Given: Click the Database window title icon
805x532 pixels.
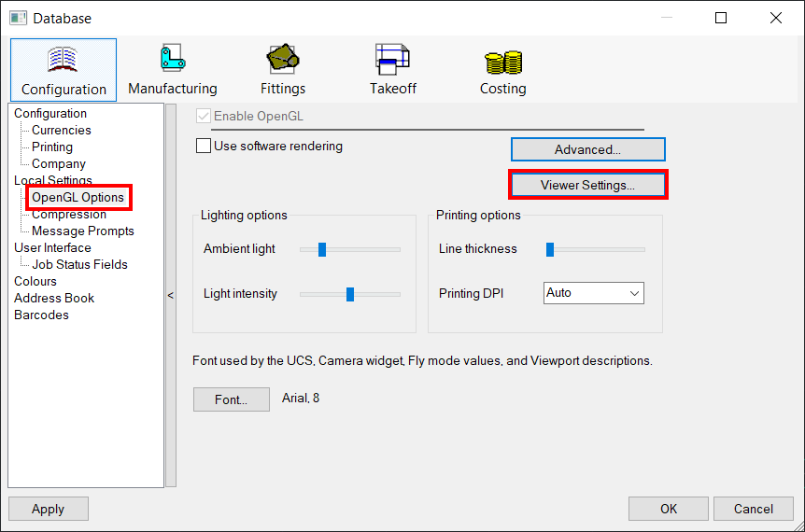Looking at the screenshot, I should tap(18, 18).
